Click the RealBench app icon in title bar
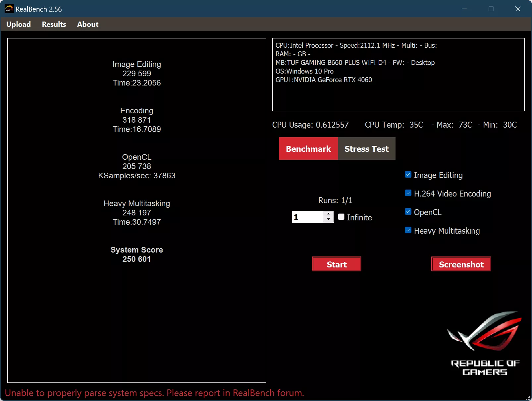Screen dimensions: 532x401 pyautogui.click(x=9, y=9)
